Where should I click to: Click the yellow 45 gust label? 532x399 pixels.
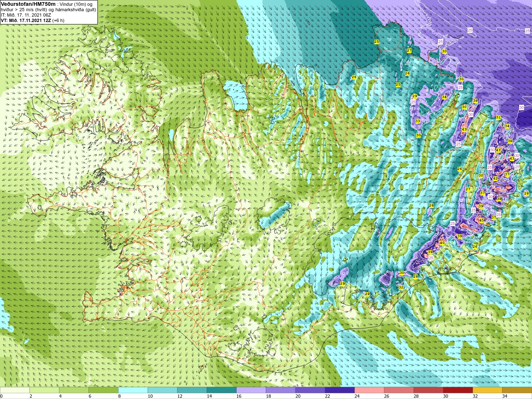[481, 220]
